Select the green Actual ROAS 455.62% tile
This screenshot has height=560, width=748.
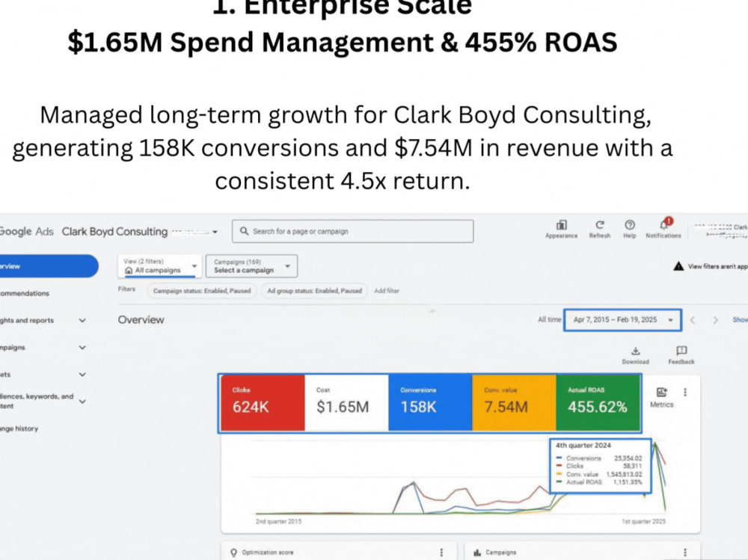[x=598, y=403]
